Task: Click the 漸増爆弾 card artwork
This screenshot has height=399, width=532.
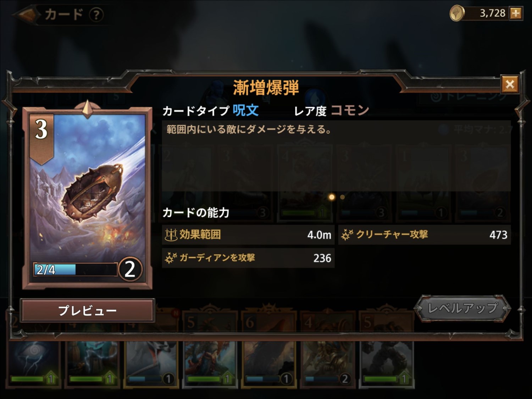Action: click(87, 188)
